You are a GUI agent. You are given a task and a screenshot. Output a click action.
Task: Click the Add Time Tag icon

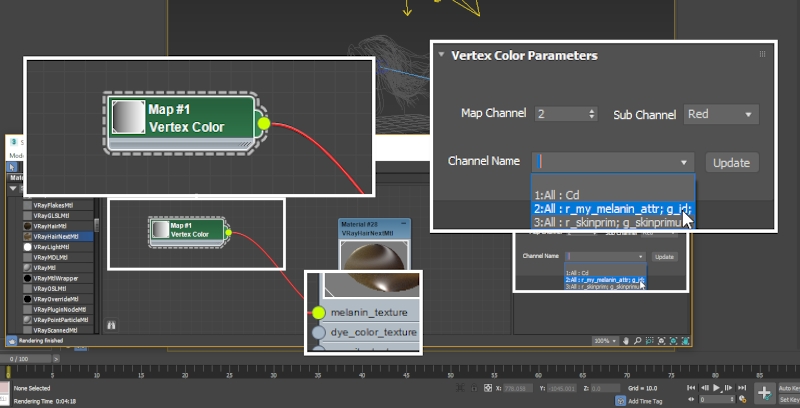(x=620, y=400)
